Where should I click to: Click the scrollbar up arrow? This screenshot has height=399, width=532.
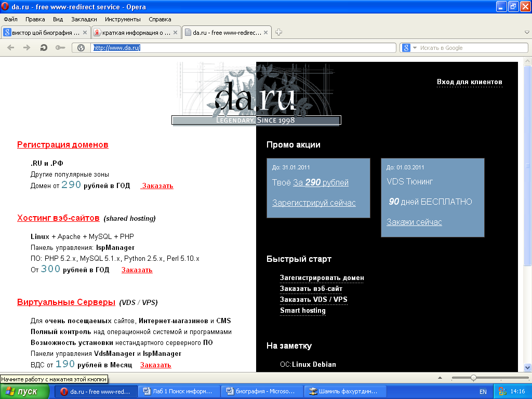coord(527,61)
